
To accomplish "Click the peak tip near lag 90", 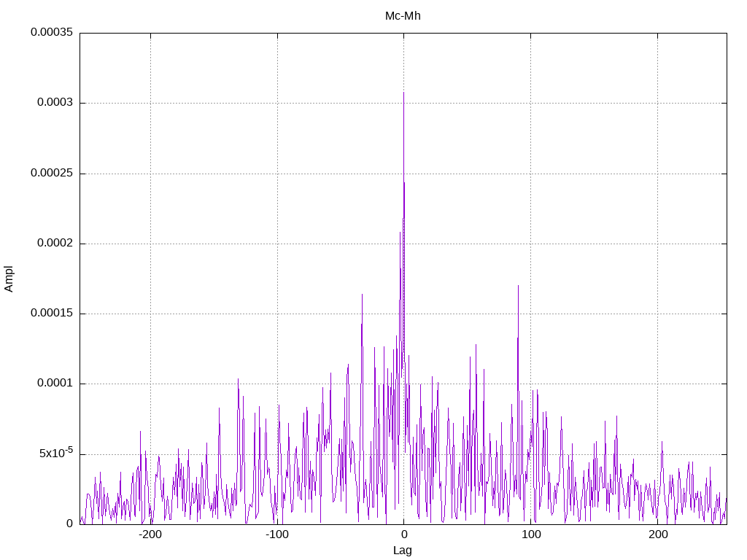I will point(518,287).
